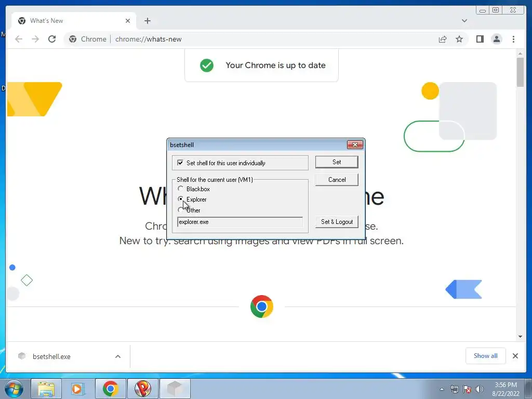Click 'Your Chrome is up to date' text
Viewport: 532px width, 399px height.
click(x=275, y=65)
